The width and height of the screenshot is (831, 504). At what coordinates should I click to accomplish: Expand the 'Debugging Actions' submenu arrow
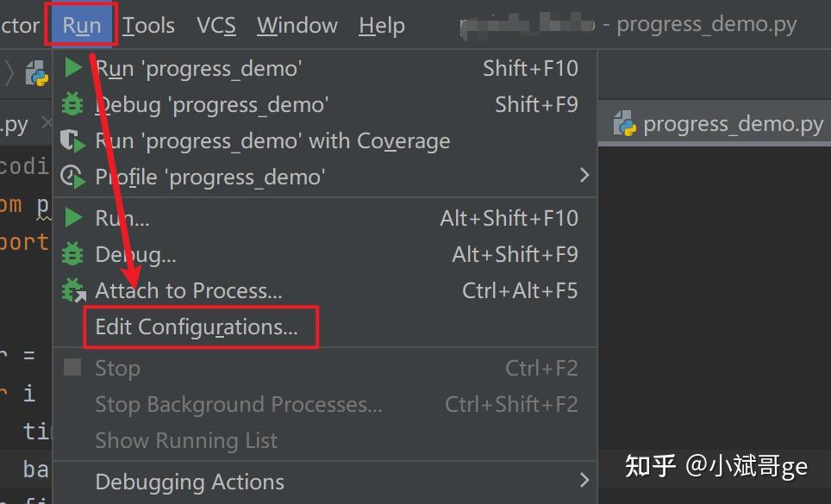pos(584,482)
